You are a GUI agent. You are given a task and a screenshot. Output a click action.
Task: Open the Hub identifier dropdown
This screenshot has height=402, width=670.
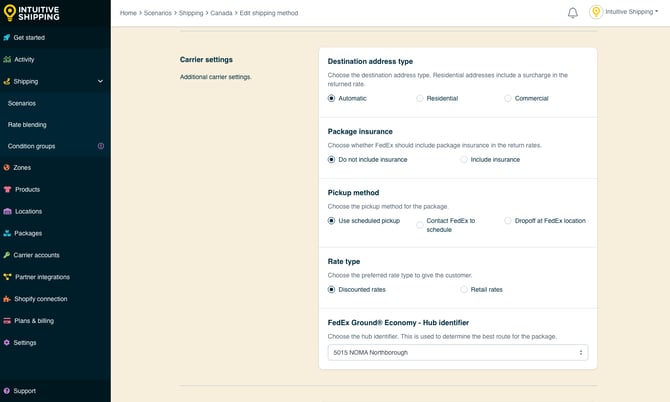pos(458,352)
